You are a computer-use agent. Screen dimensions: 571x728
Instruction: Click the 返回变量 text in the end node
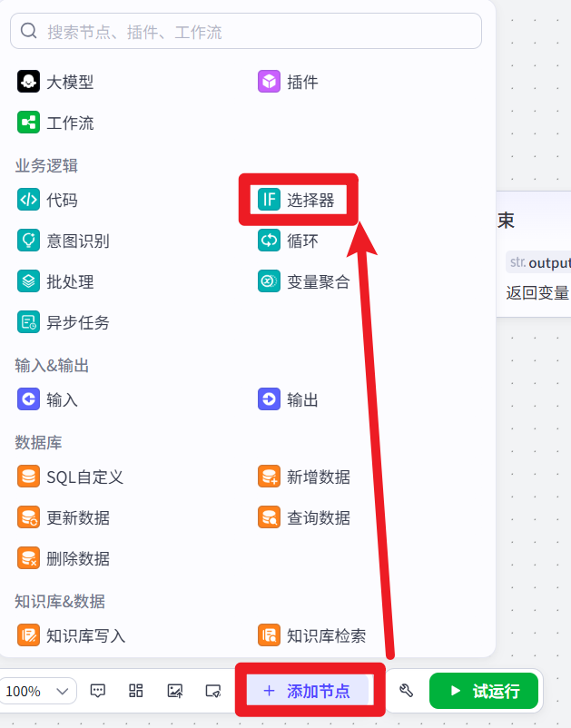click(537, 292)
